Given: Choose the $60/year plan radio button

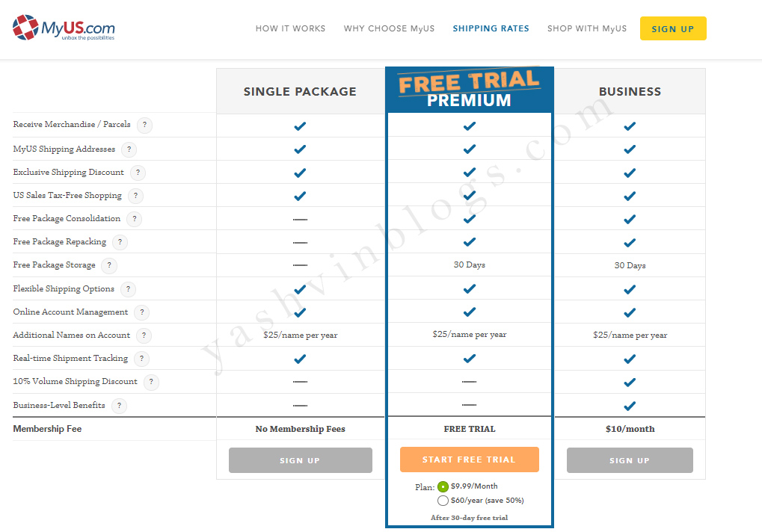Looking at the screenshot, I should 443,501.
